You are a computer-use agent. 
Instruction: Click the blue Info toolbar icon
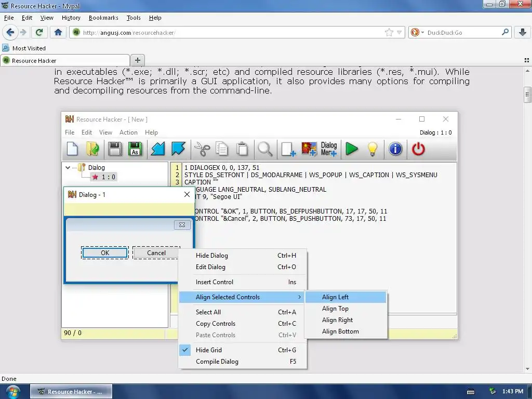point(395,149)
